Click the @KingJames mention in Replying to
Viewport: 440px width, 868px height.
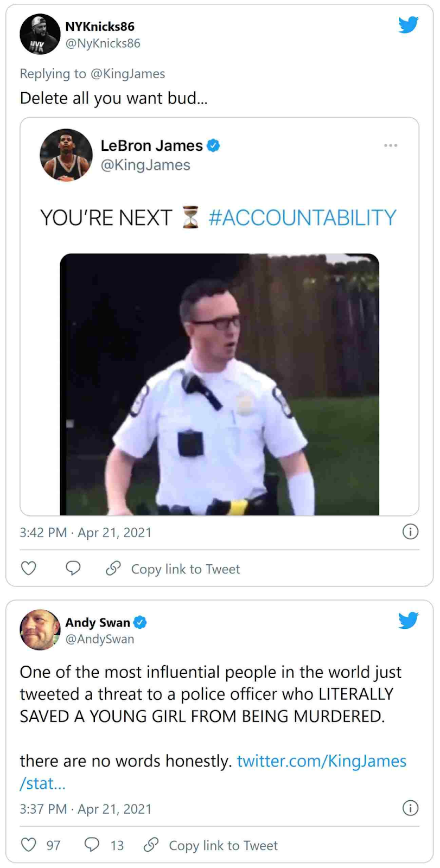(x=127, y=74)
